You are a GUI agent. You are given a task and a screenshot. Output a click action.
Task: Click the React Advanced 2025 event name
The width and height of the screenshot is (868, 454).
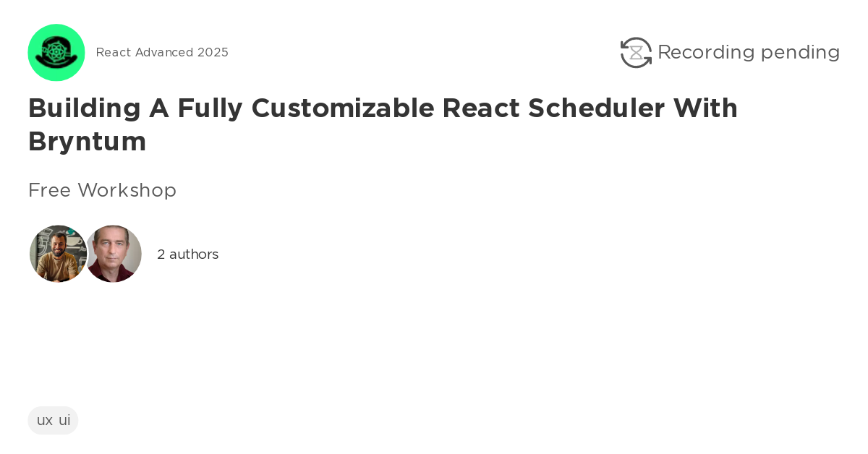(162, 52)
